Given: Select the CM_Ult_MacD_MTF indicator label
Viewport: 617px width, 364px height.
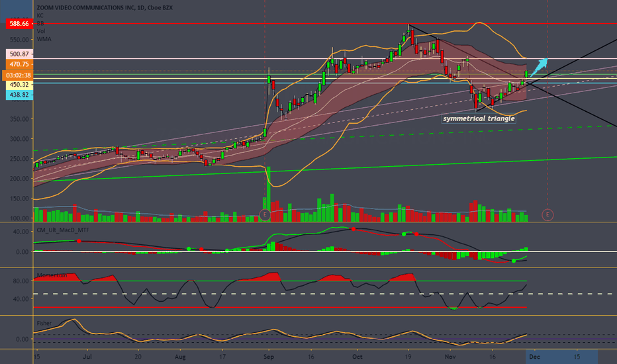Looking at the screenshot, I should point(63,230).
